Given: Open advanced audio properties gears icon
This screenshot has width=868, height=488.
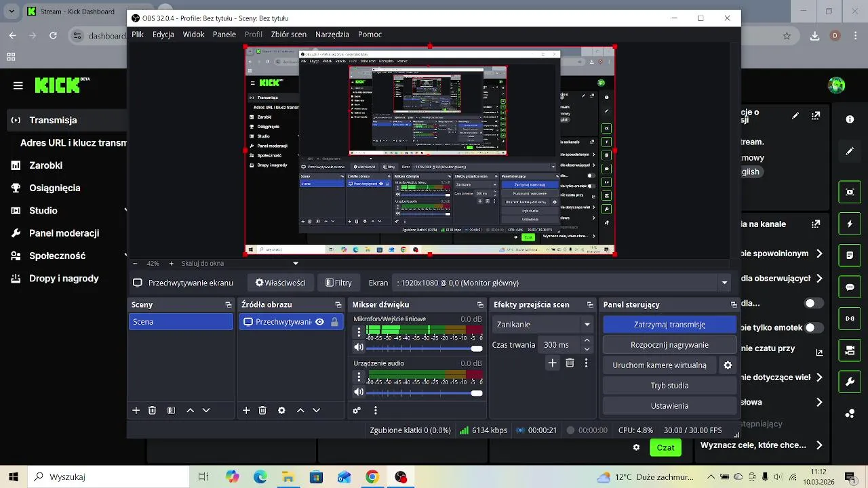Looking at the screenshot, I should pos(357,410).
